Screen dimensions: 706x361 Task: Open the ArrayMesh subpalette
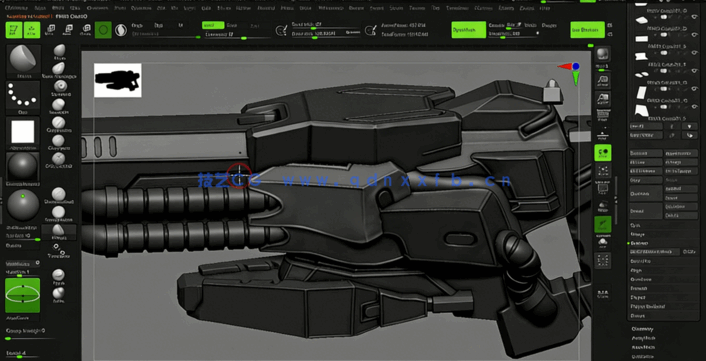pos(643,338)
